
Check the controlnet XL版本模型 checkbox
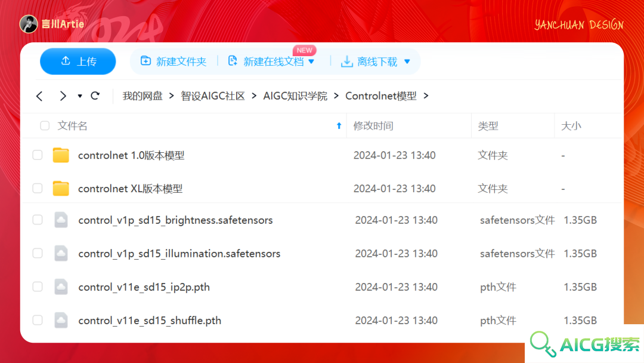point(38,188)
